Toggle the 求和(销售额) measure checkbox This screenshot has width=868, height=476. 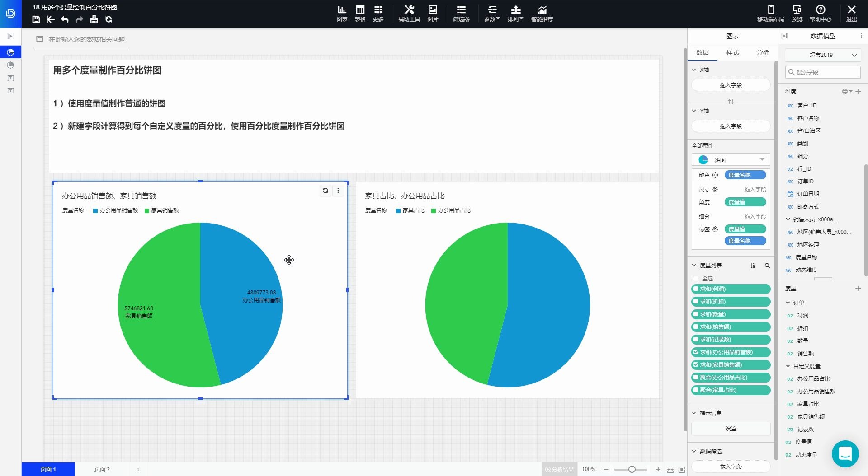(696, 327)
